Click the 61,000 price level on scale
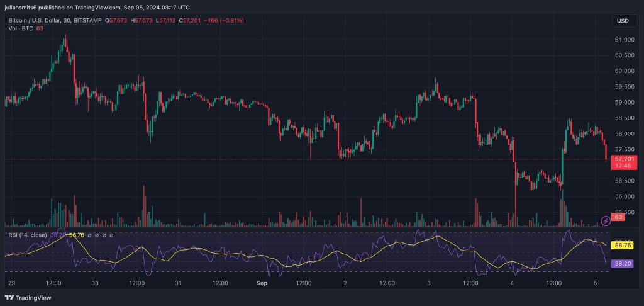 coord(621,40)
